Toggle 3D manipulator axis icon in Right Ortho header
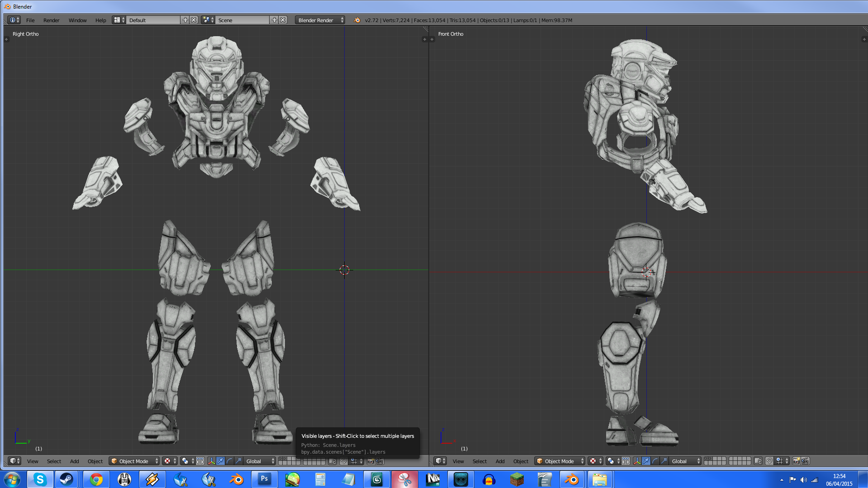The image size is (868, 488). [211, 461]
